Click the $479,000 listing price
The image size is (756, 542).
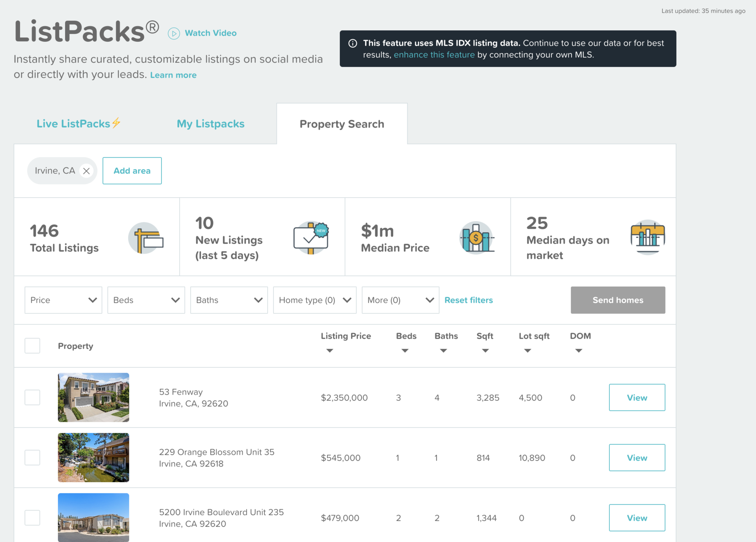340,518
